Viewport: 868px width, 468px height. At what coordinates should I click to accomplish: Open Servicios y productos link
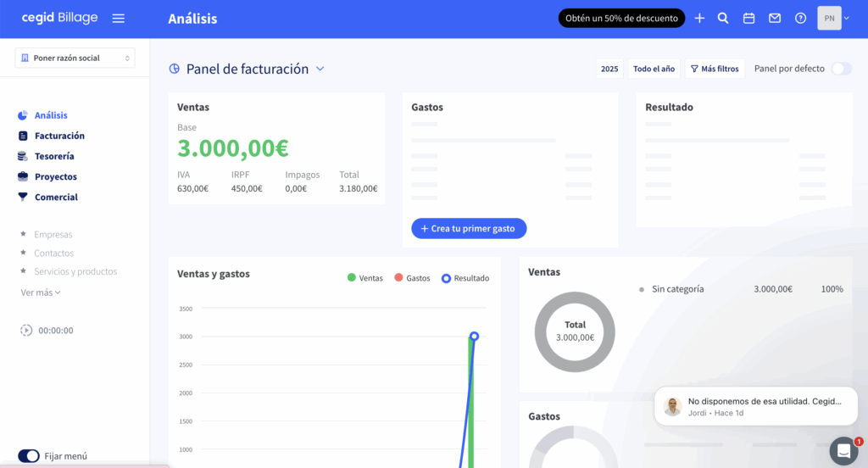pyautogui.click(x=75, y=271)
